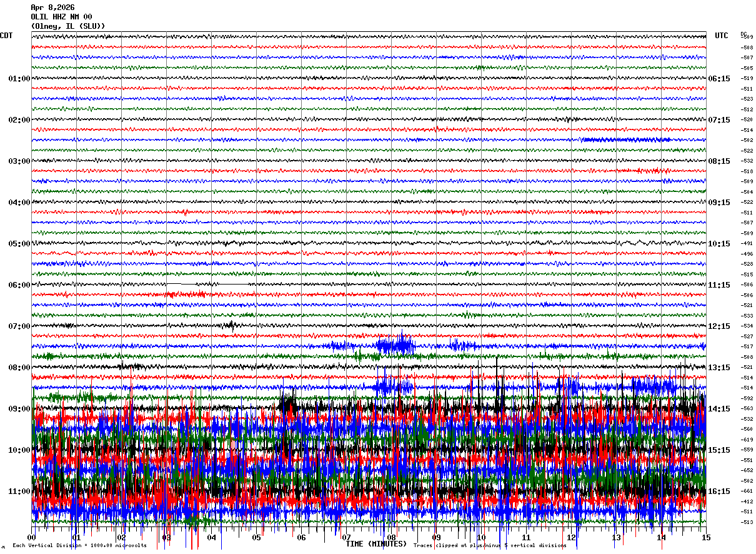Select the 06:00 CDT row label
Image resolution: width=756 pixels, height=554 pixels.
19,285
